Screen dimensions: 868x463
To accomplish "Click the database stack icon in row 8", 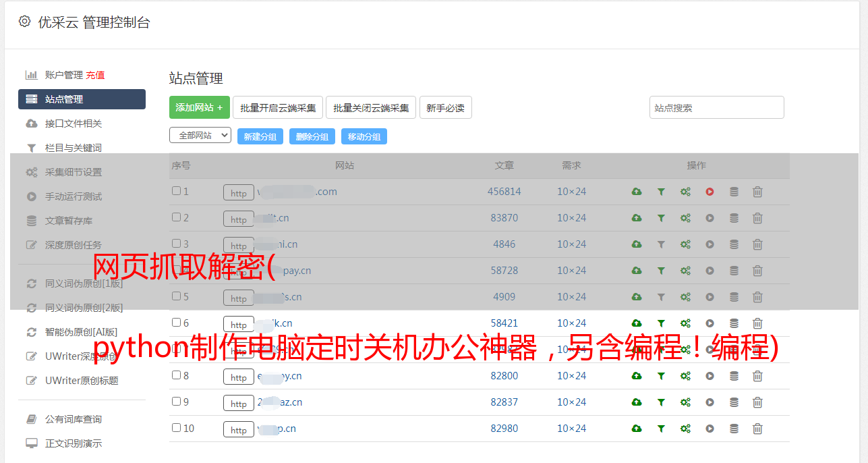I will [x=734, y=376].
